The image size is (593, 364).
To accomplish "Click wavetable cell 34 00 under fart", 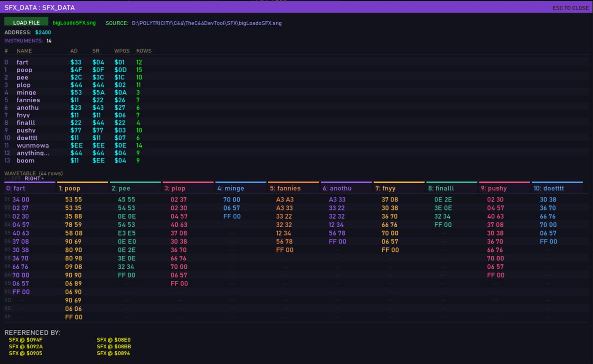I will 21,200.
